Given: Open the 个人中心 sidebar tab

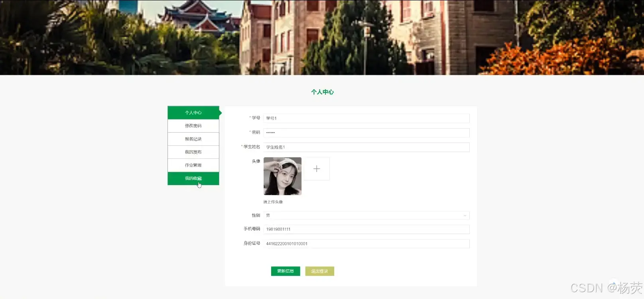Looking at the screenshot, I should tap(193, 113).
